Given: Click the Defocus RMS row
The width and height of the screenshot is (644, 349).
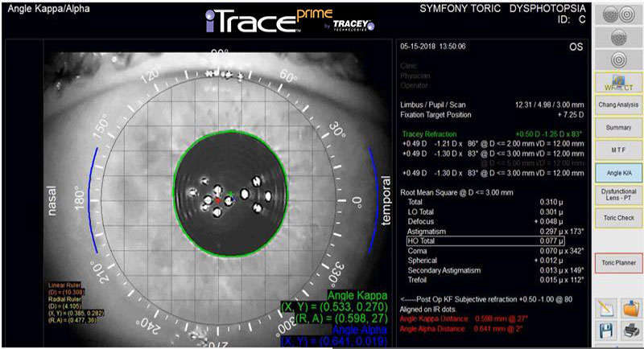Looking at the screenshot, I should pos(485,221).
